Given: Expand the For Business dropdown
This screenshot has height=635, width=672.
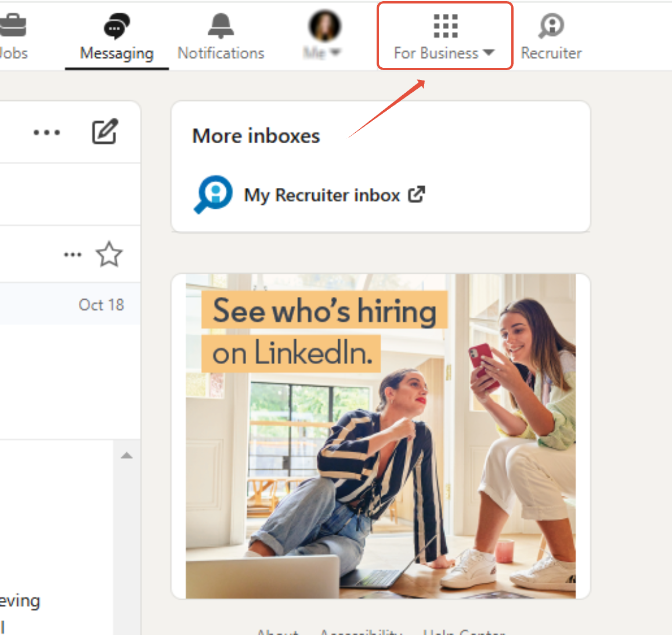Looking at the screenshot, I should (x=445, y=36).
